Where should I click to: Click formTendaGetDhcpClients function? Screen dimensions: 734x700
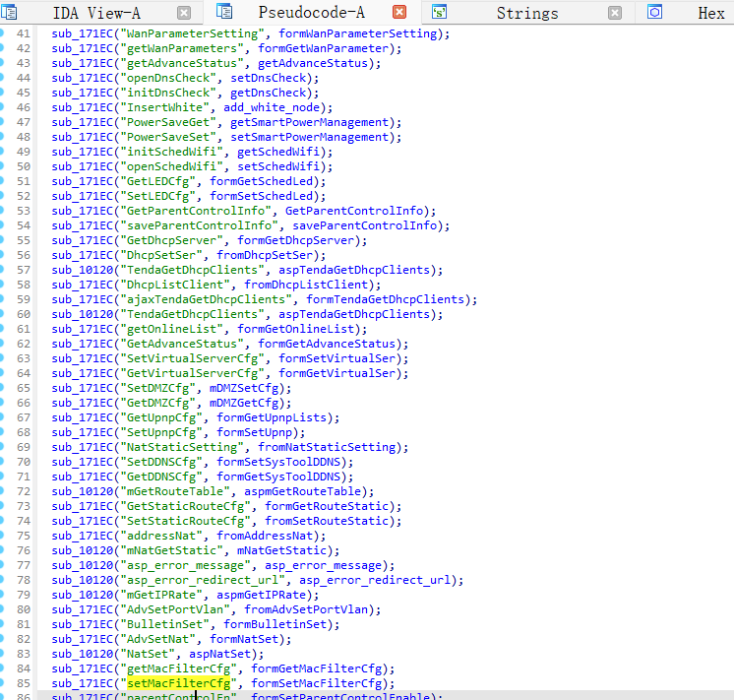coord(386,299)
